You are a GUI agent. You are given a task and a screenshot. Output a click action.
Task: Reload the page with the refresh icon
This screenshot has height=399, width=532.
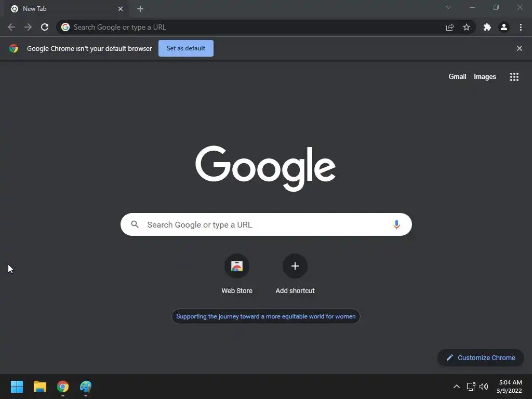click(x=45, y=27)
